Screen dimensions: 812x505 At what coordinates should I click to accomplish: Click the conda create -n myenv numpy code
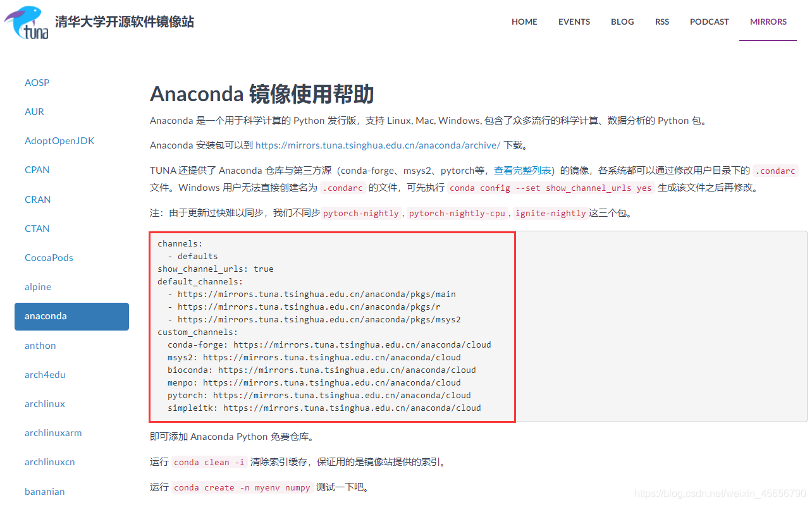(x=242, y=487)
